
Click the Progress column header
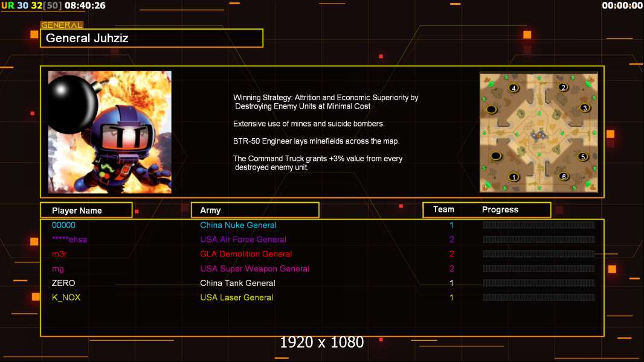tap(500, 209)
